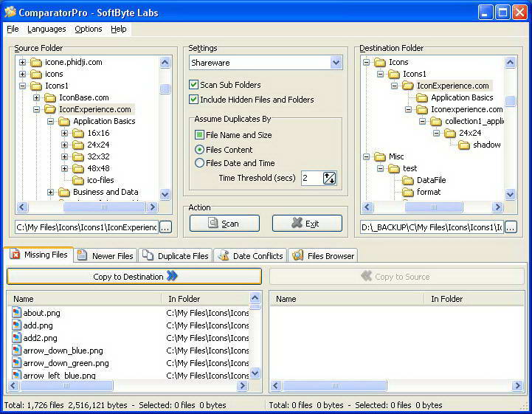Collapse the Application Basics source node
Screen dimensions: 532x414
51,121
